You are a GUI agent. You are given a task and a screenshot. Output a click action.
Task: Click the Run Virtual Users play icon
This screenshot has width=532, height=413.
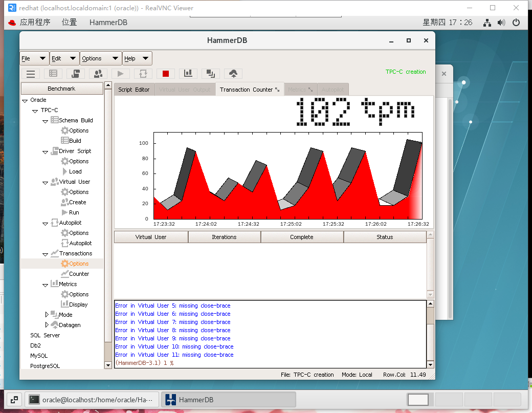[x=120, y=74]
